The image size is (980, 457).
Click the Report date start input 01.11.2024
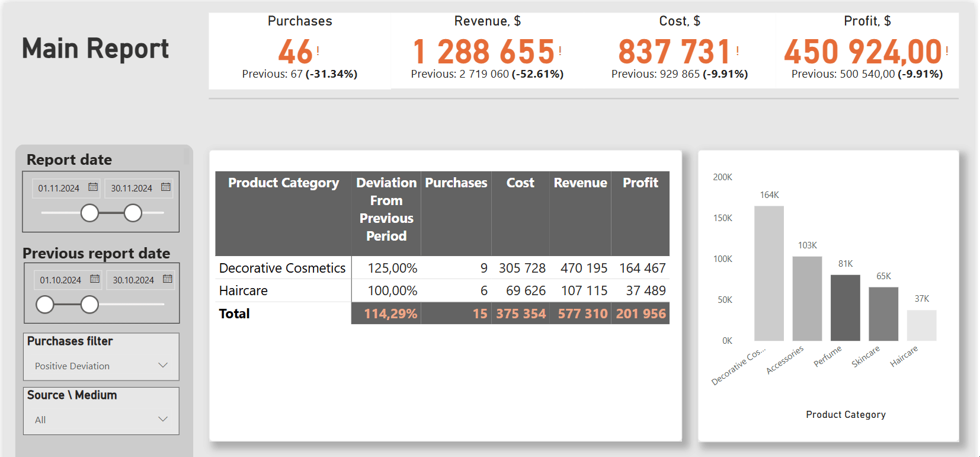pos(59,188)
